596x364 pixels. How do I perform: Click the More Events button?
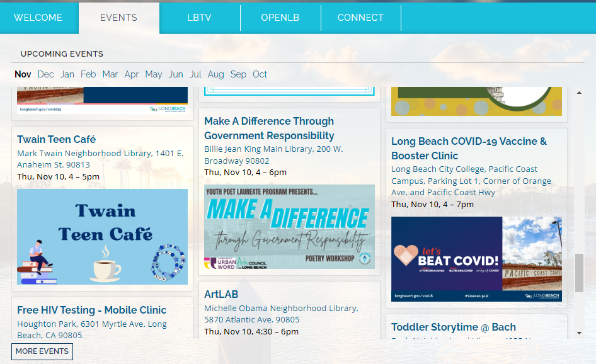[42, 351]
